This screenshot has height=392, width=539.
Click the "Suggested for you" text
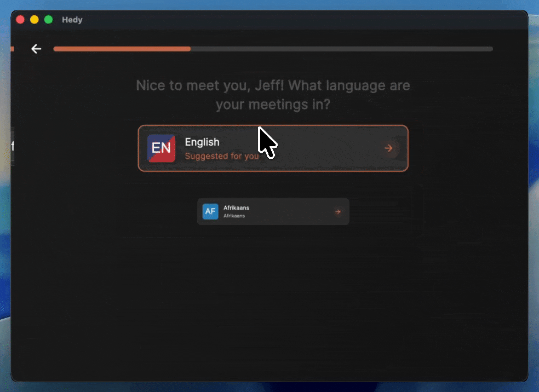coord(221,156)
